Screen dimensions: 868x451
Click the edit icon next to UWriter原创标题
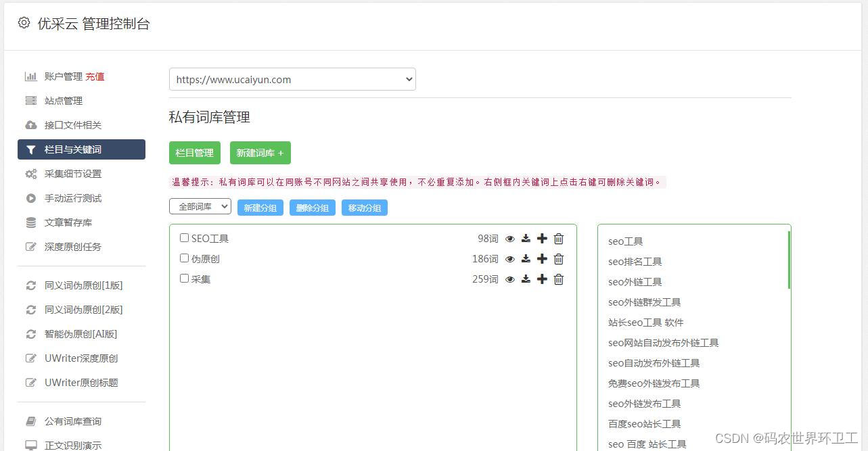(31, 383)
